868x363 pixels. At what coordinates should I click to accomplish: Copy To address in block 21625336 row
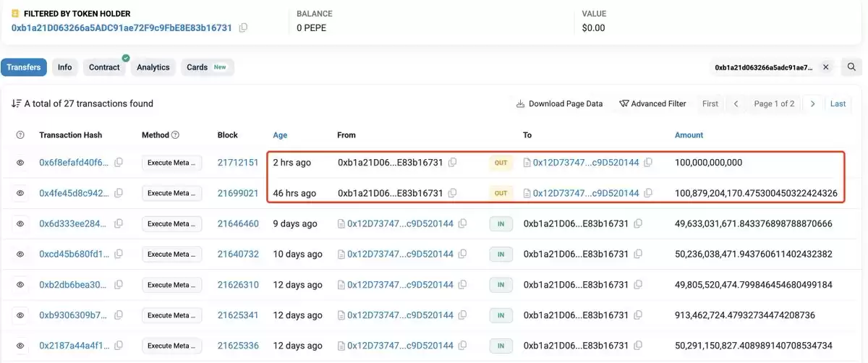[x=639, y=346]
